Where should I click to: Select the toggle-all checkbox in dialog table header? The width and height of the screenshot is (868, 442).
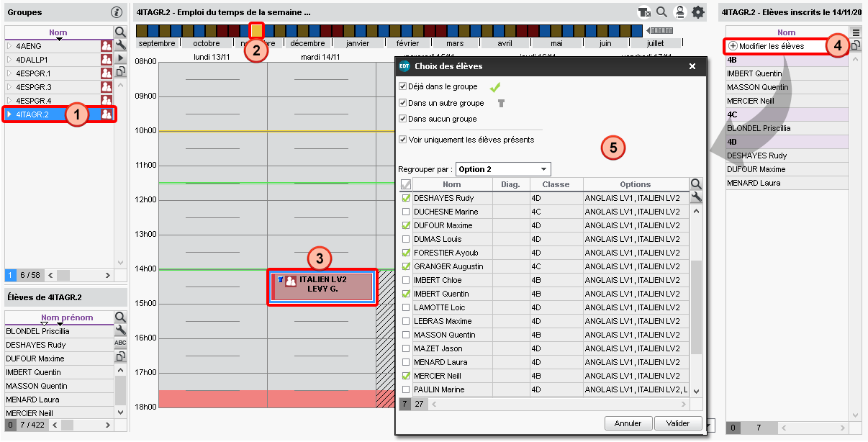[406, 184]
